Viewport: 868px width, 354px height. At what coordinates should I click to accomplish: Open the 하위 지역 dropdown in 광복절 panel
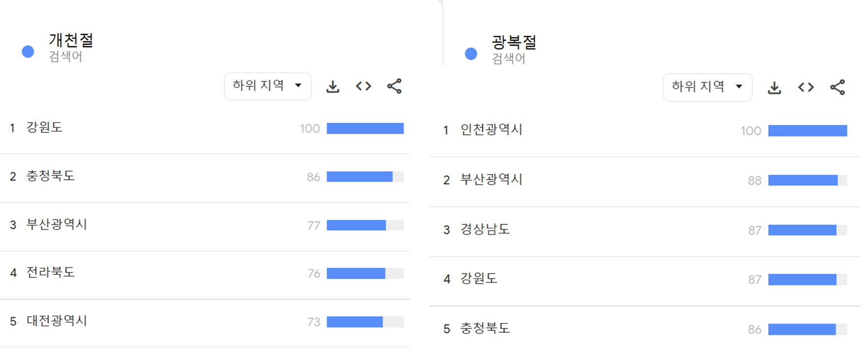coord(708,87)
